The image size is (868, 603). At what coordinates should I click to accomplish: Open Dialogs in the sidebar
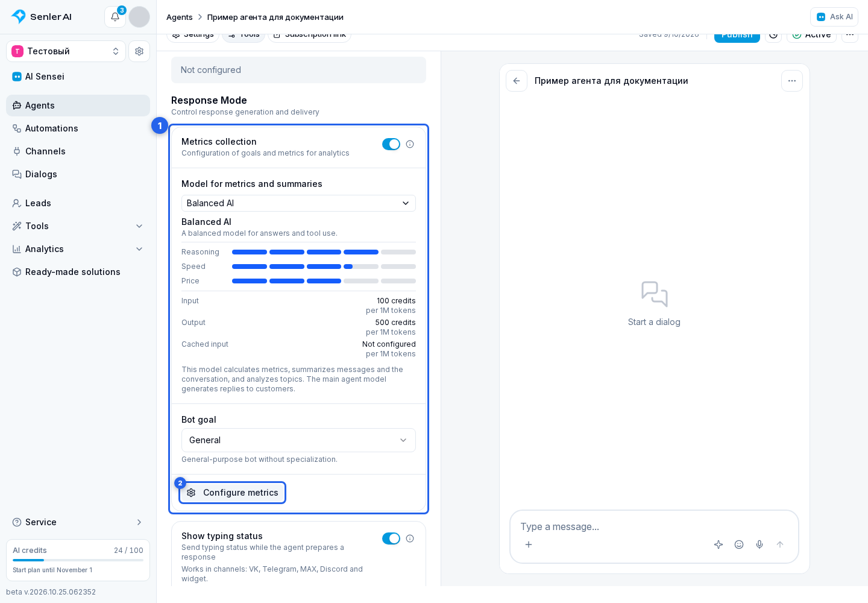click(x=78, y=174)
